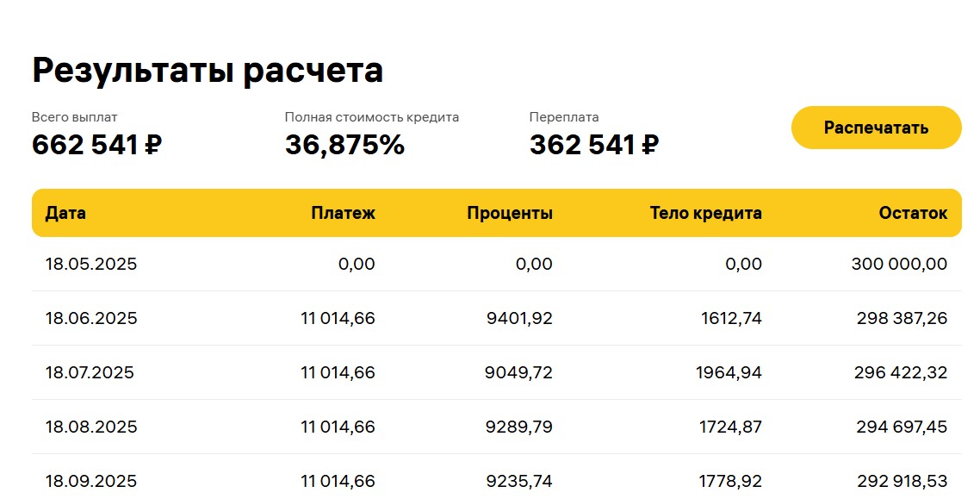Select the 18.09.2025 date cell
980x499 pixels.
(91, 482)
